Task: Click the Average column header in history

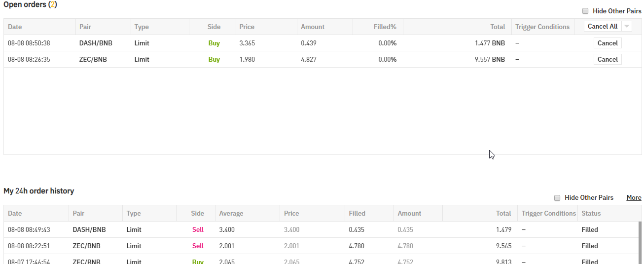Action: point(231,213)
